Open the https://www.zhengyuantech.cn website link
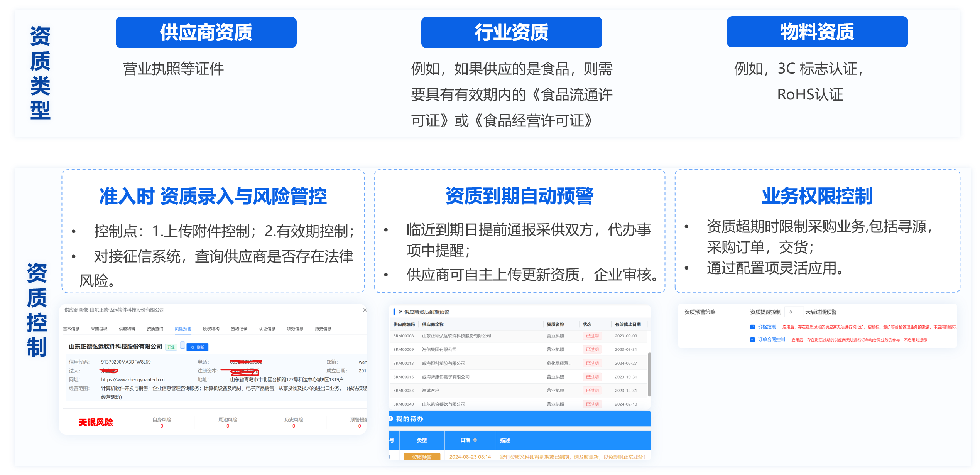Screen dimensions: 980x475 133,379
